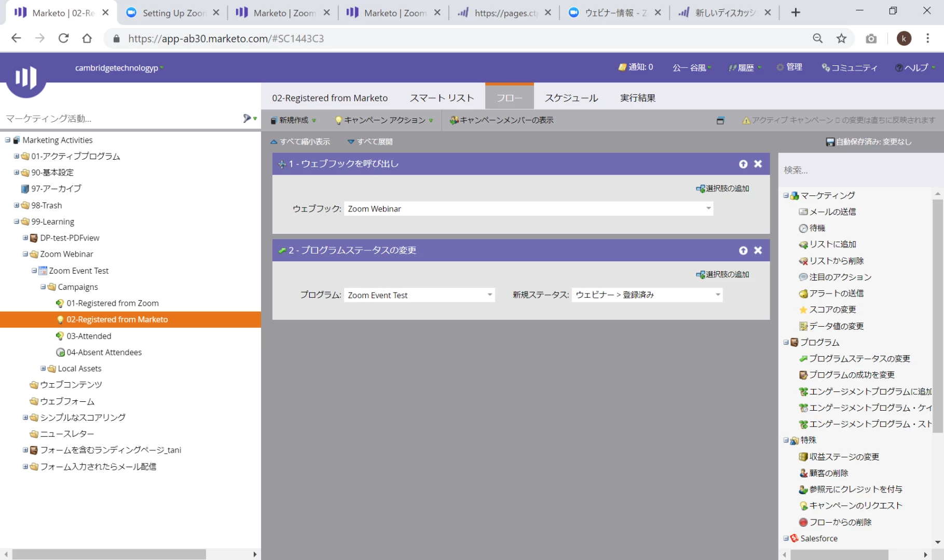
Task: Click the マーケティング活動 tree search field
Action: tap(121, 118)
